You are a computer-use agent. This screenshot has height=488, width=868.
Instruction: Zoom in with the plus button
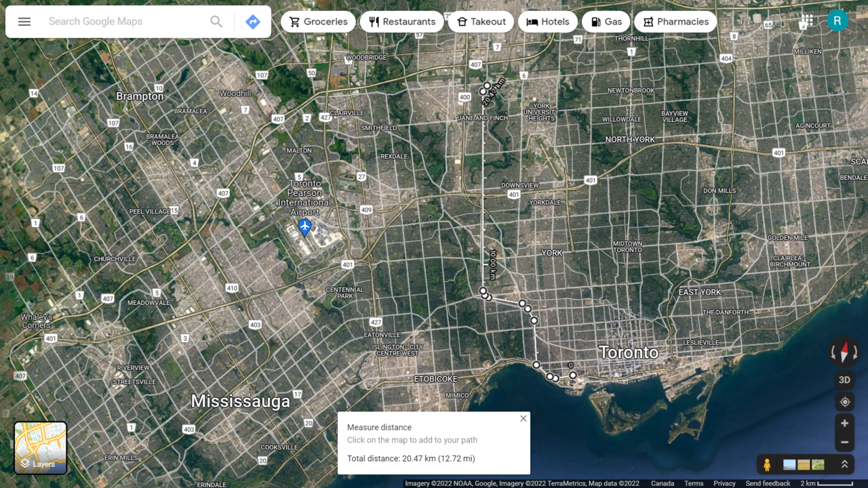[x=844, y=424]
